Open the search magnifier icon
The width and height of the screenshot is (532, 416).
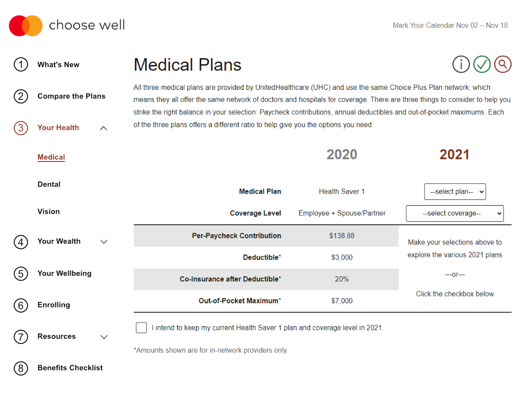[x=503, y=64]
